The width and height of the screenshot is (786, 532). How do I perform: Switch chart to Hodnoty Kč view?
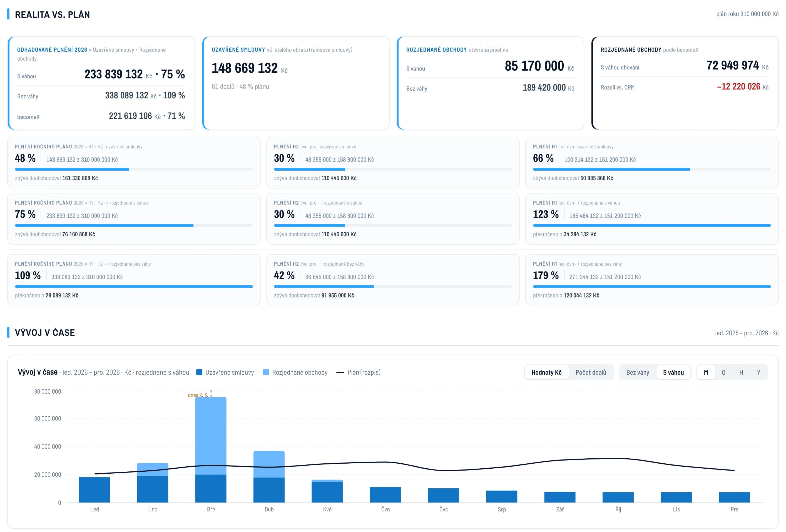(x=546, y=372)
